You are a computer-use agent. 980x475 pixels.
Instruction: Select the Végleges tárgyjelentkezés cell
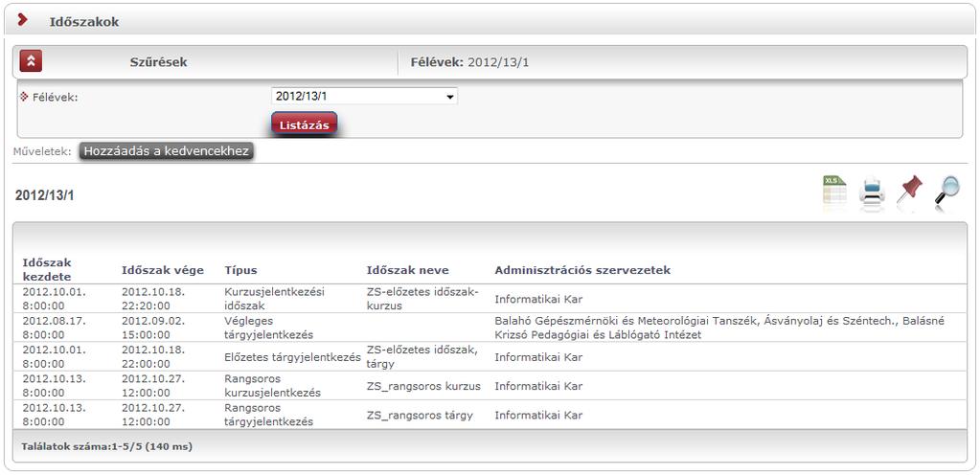pos(268,328)
